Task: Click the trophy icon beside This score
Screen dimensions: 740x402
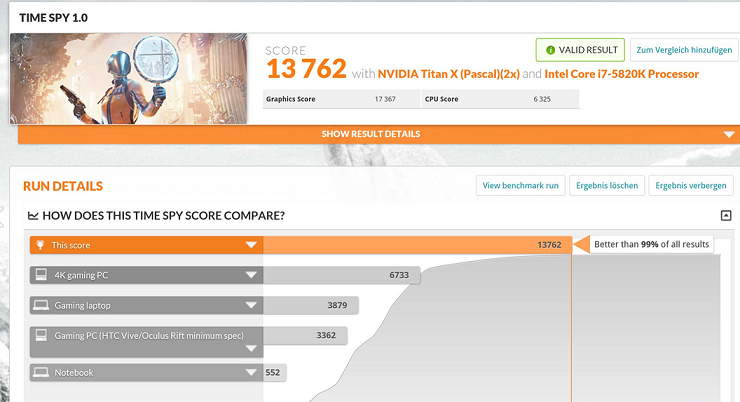Action: tap(41, 245)
